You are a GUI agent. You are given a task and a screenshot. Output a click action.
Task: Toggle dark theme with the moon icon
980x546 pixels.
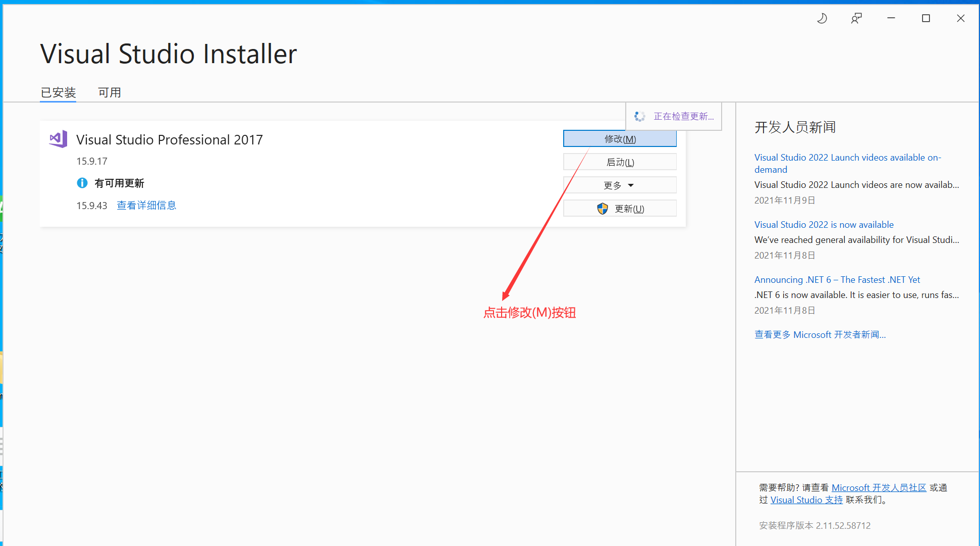822,18
